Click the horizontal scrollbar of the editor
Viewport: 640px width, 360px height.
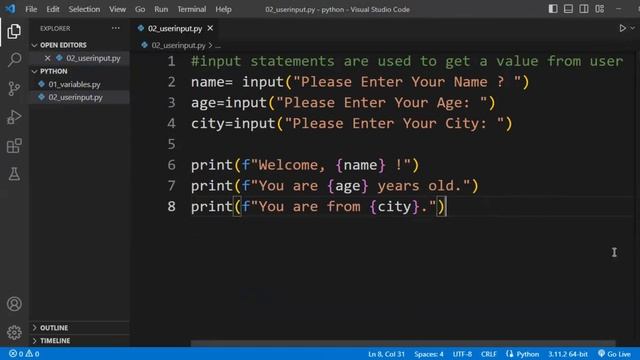point(403,343)
